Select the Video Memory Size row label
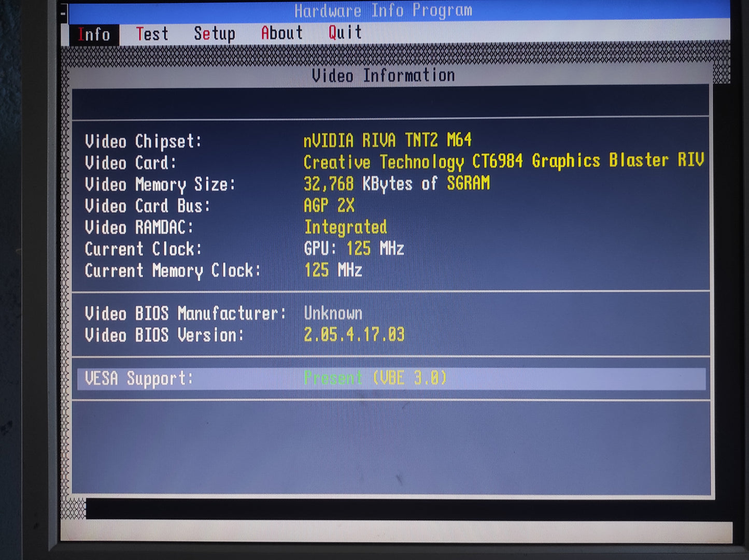The height and width of the screenshot is (560, 749). pyautogui.click(x=160, y=185)
